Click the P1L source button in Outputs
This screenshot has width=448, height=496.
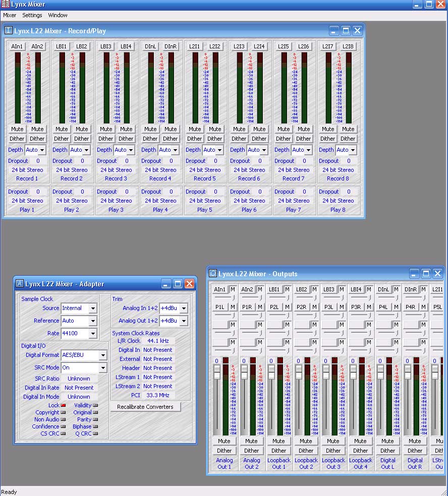[x=220, y=307]
